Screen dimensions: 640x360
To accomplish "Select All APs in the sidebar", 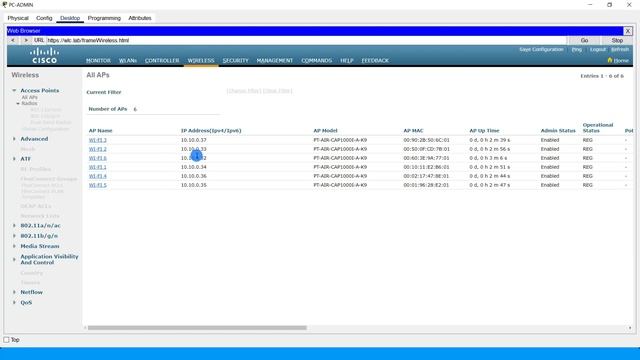I will tap(29, 97).
